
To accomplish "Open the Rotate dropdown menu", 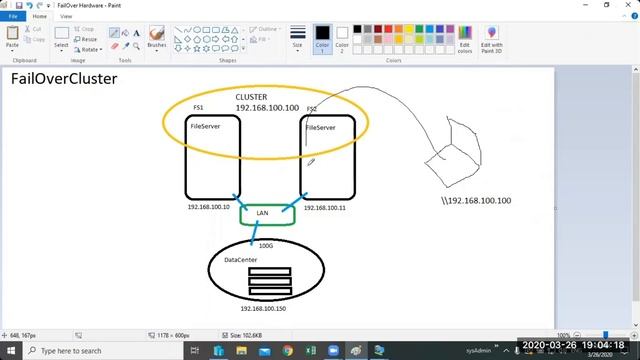I will click(x=88, y=49).
